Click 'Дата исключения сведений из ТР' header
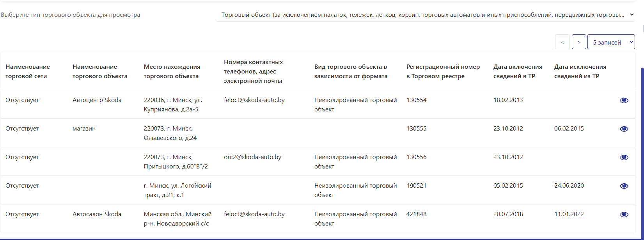Viewport: 644px width, 240px height. click(x=580, y=72)
